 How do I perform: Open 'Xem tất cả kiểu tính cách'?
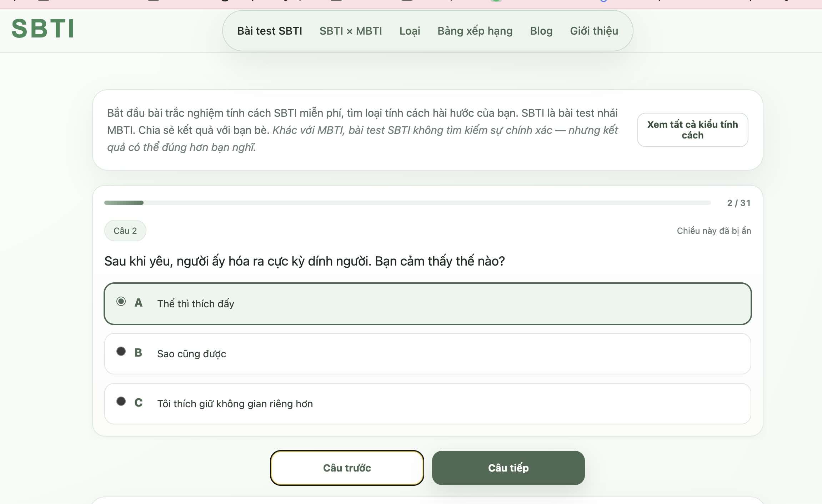(692, 130)
